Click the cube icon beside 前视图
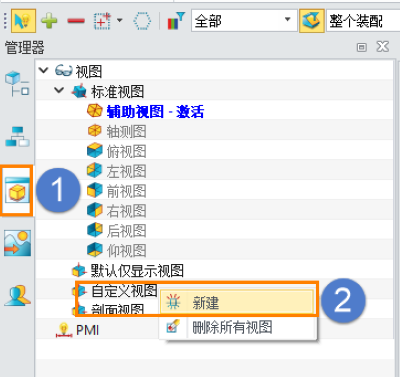This screenshot has height=377, width=400. coord(95,190)
